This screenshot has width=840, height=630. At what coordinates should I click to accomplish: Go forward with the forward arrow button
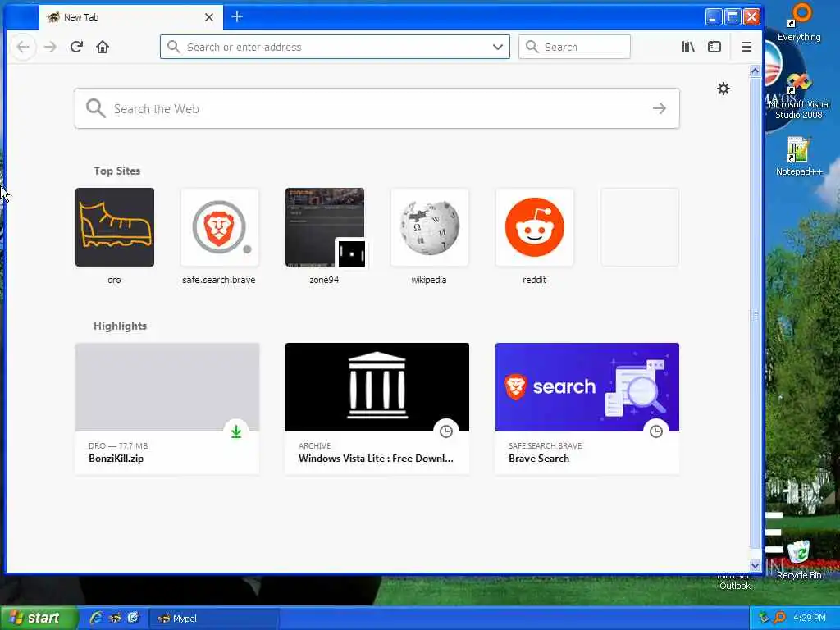coord(50,47)
